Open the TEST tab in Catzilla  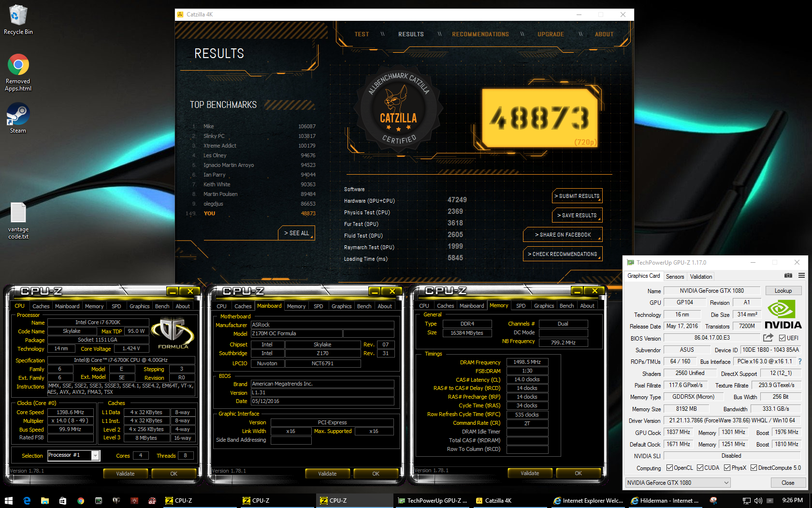pos(362,34)
